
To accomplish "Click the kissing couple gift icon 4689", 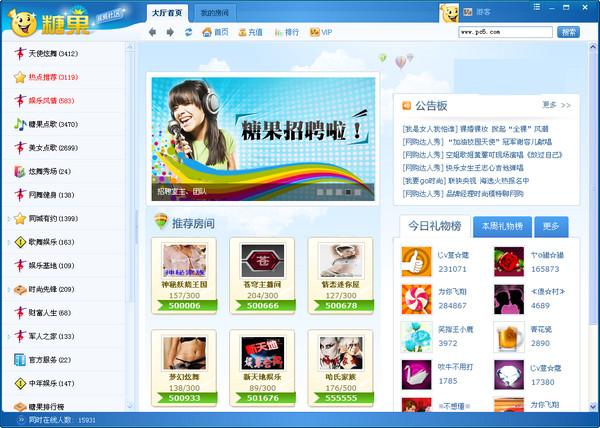I will (x=509, y=299).
